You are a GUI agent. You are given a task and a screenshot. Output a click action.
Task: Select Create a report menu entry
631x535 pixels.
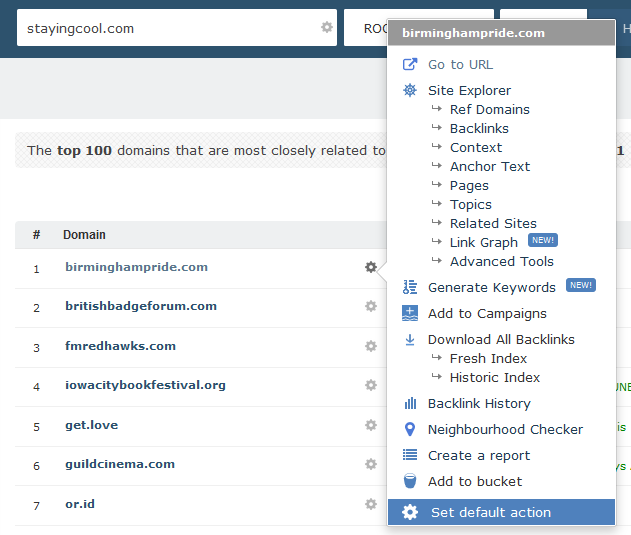point(479,456)
